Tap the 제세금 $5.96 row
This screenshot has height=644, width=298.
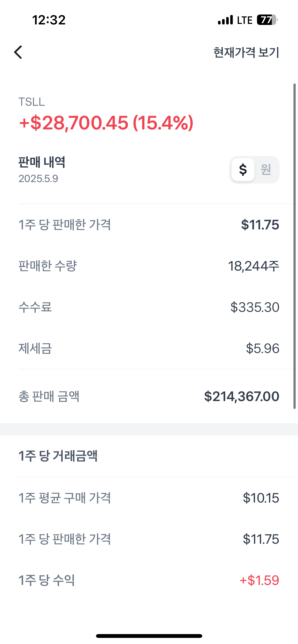pyautogui.click(x=149, y=348)
